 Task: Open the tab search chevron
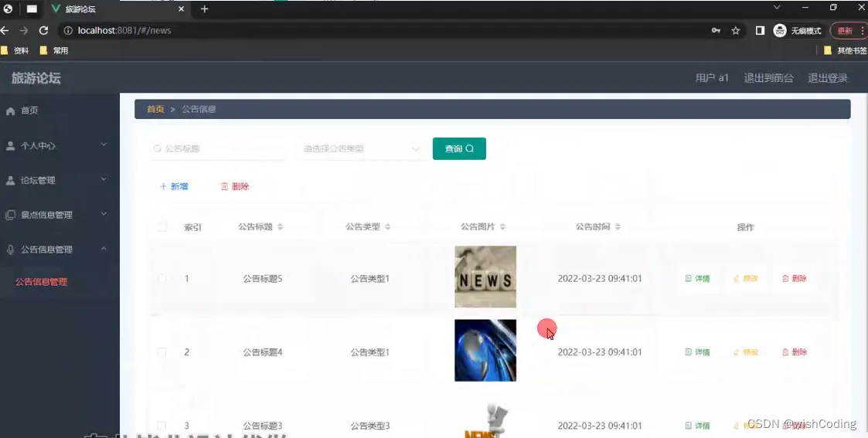point(777,7)
